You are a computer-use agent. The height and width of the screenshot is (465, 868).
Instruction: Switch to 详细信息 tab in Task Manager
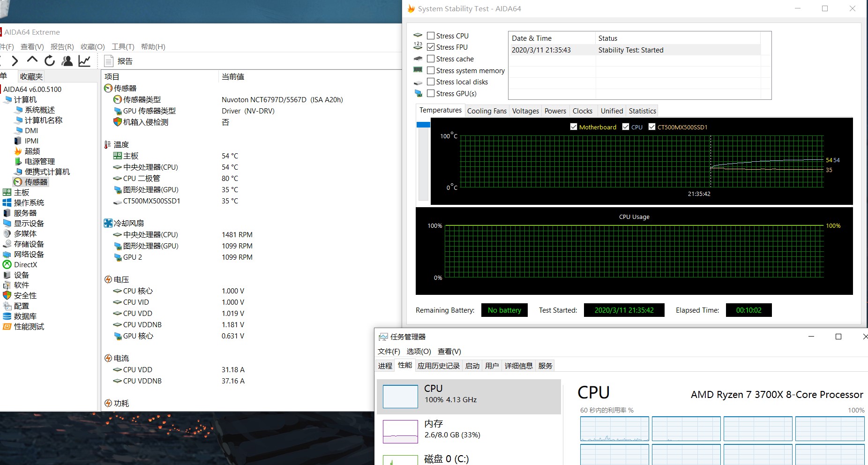[x=518, y=366]
